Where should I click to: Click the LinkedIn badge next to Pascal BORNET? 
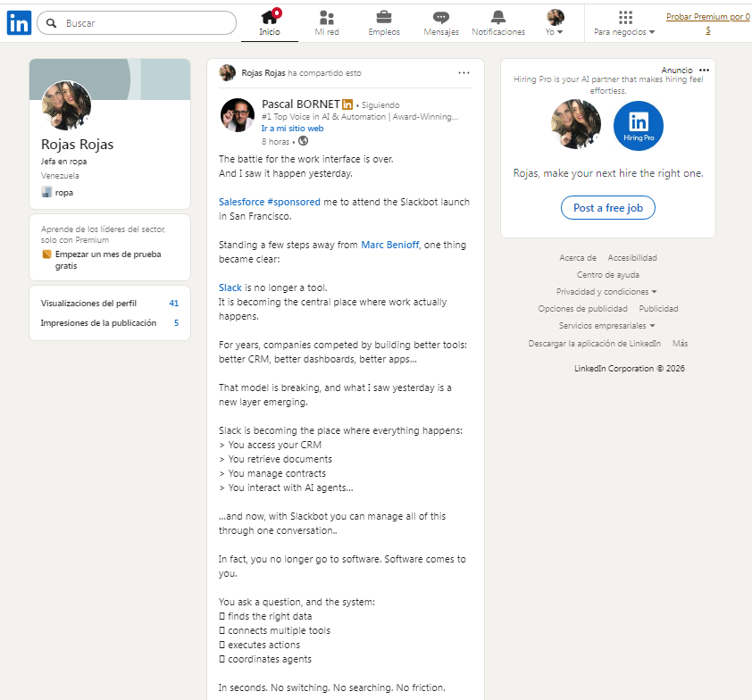click(347, 104)
